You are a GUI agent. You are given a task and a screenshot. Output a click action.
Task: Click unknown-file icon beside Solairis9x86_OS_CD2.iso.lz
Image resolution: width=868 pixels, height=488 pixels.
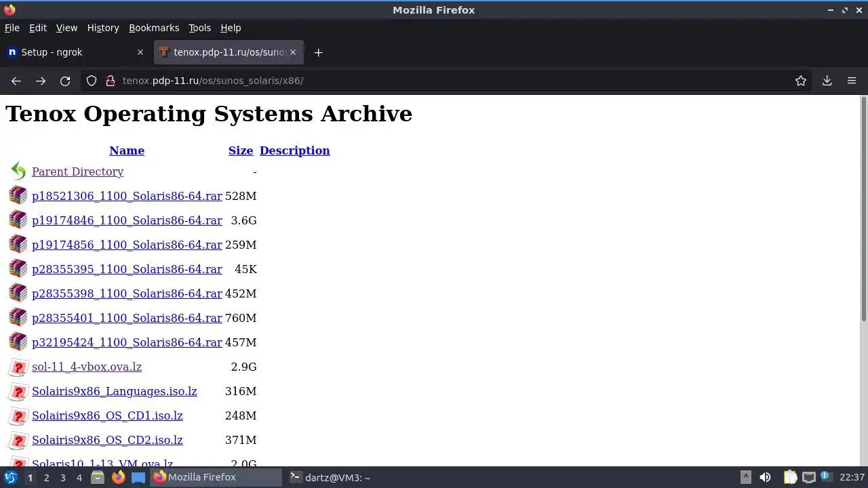(18, 440)
